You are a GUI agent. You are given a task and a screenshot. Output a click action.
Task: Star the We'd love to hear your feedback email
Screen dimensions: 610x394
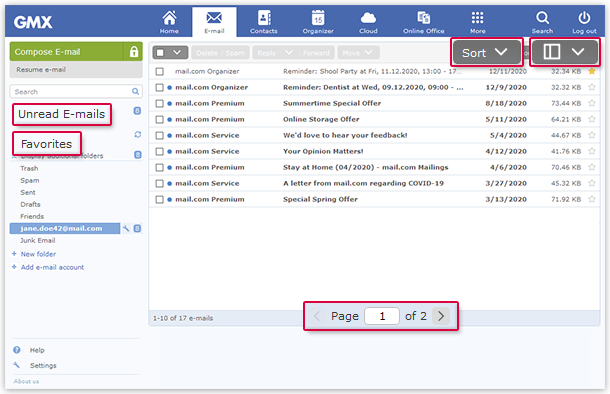[592, 135]
